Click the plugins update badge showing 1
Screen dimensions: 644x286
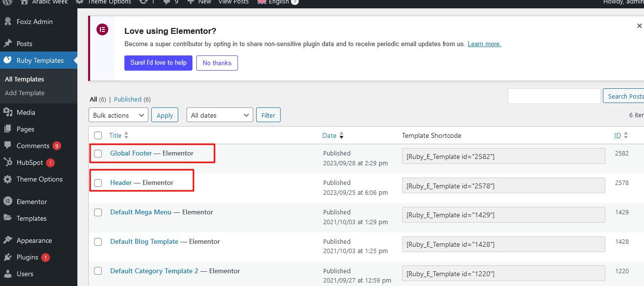point(46,258)
